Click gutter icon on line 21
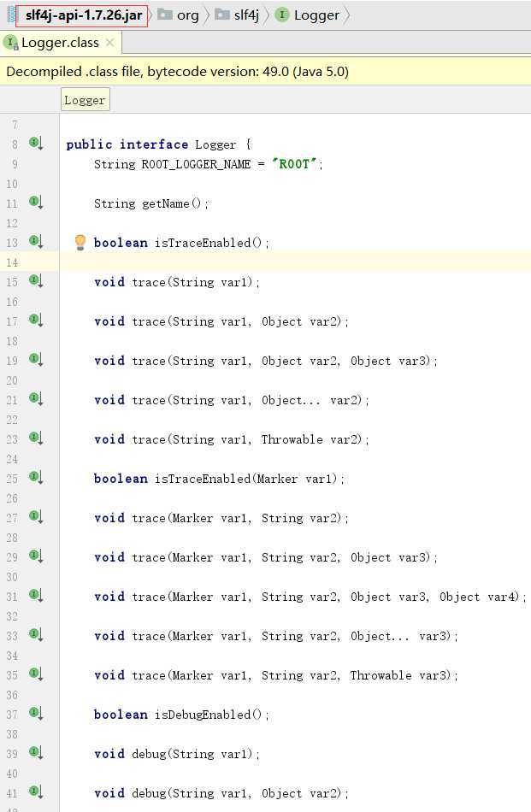The image size is (531, 812). coord(36,398)
